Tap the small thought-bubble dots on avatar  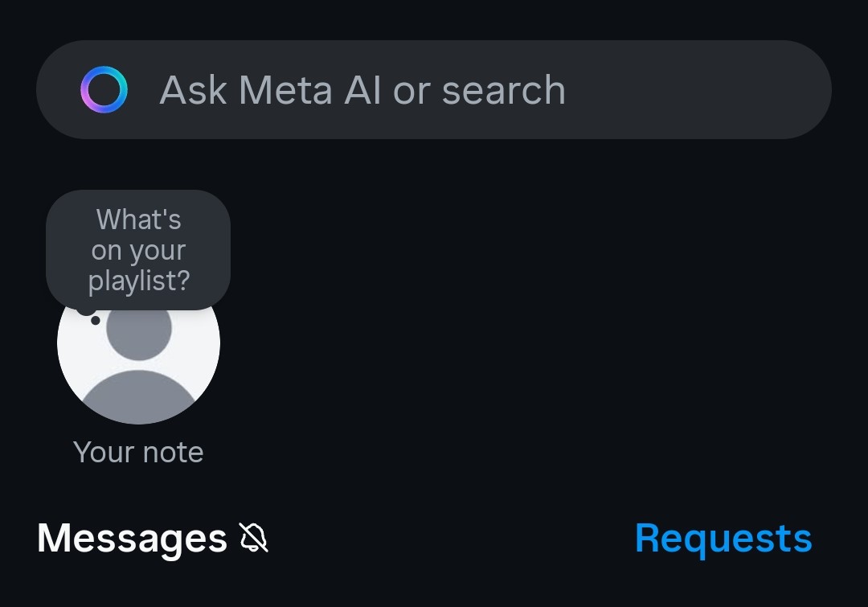[90, 317]
